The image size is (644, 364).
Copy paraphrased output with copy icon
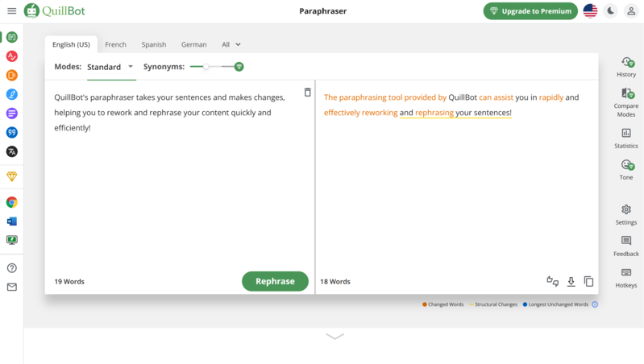click(588, 281)
